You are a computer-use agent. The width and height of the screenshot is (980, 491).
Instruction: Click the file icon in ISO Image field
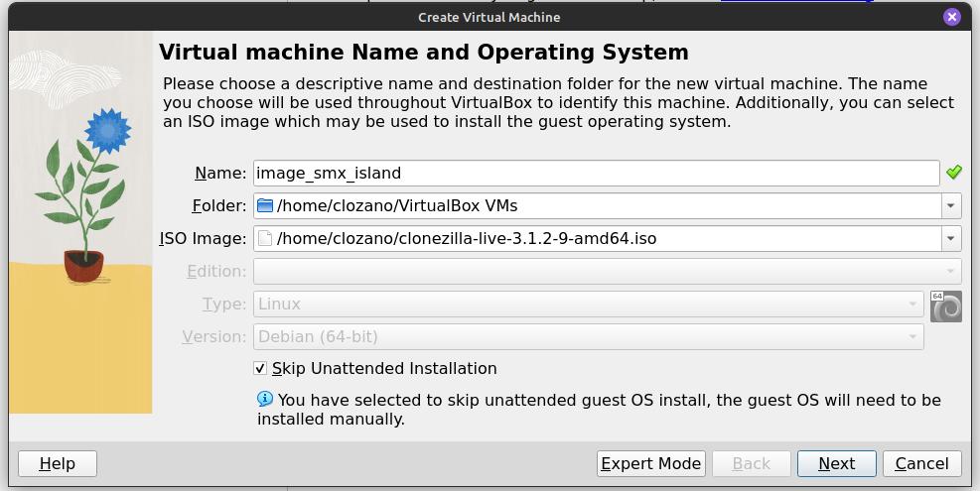coord(265,239)
